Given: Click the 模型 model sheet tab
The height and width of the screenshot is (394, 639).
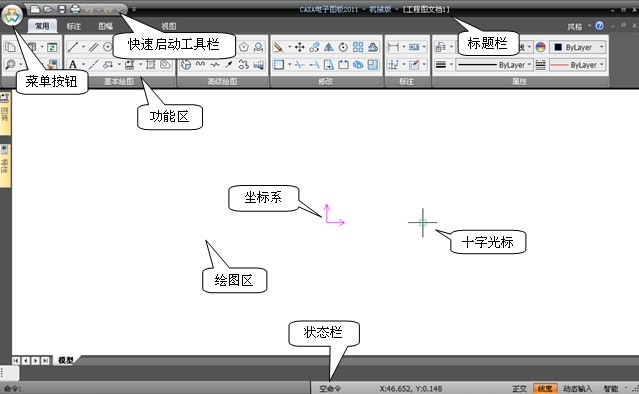Looking at the screenshot, I should (x=65, y=360).
